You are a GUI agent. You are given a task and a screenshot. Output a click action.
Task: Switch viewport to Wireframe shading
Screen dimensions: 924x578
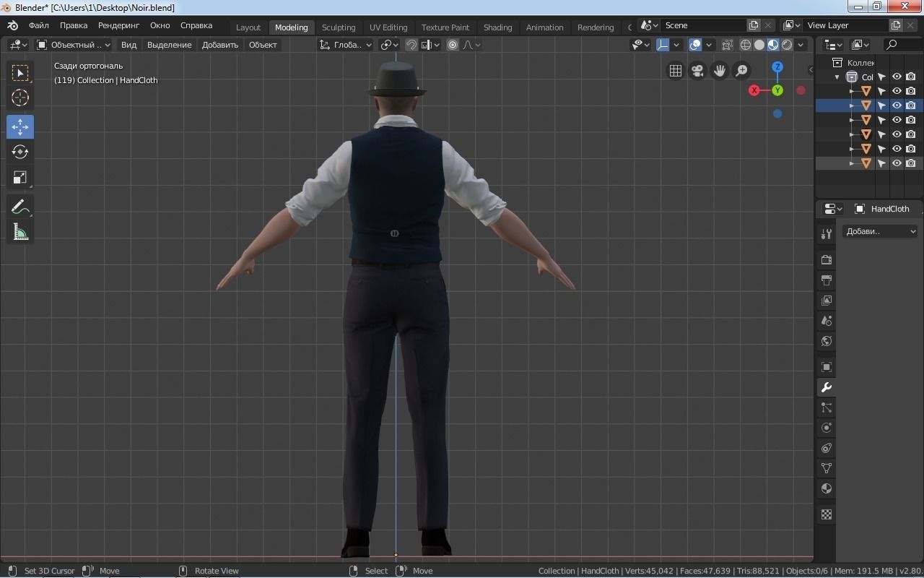click(x=746, y=45)
